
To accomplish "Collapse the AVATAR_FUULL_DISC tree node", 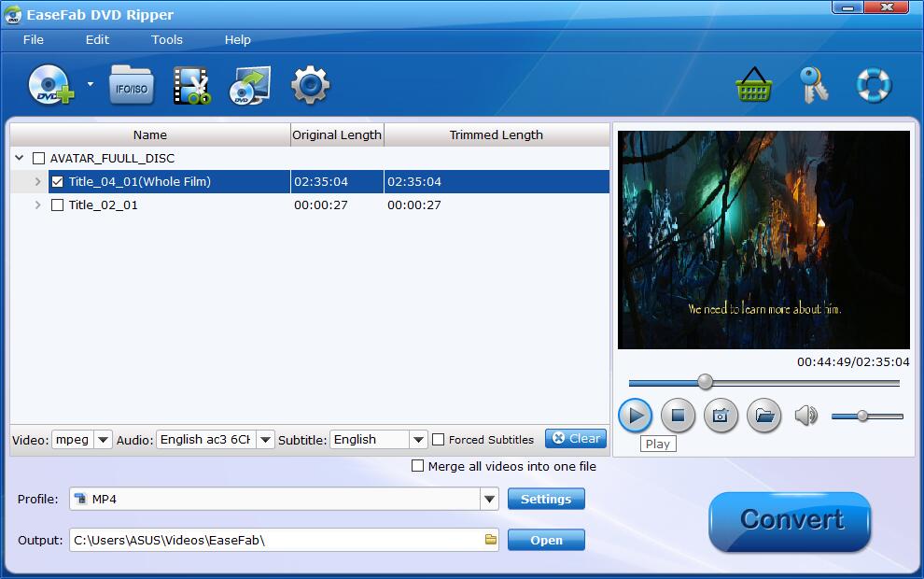I will (19, 159).
